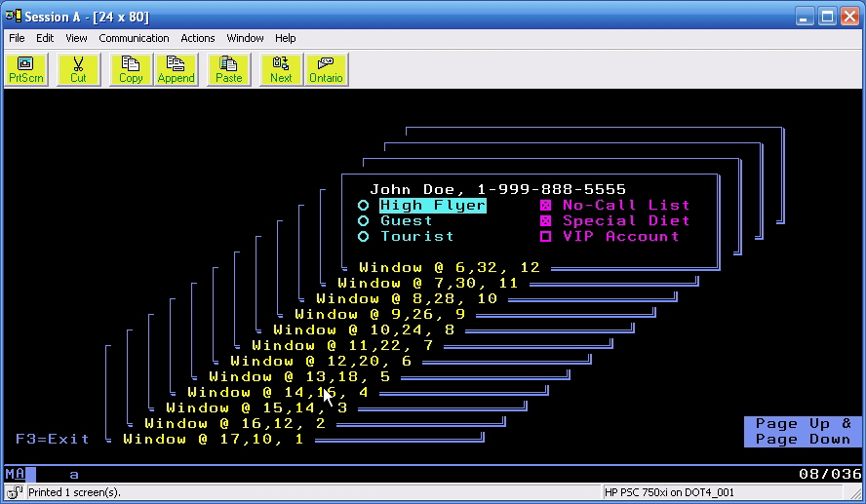Click the Window @ 6,32, 12 title

(x=449, y=268)
